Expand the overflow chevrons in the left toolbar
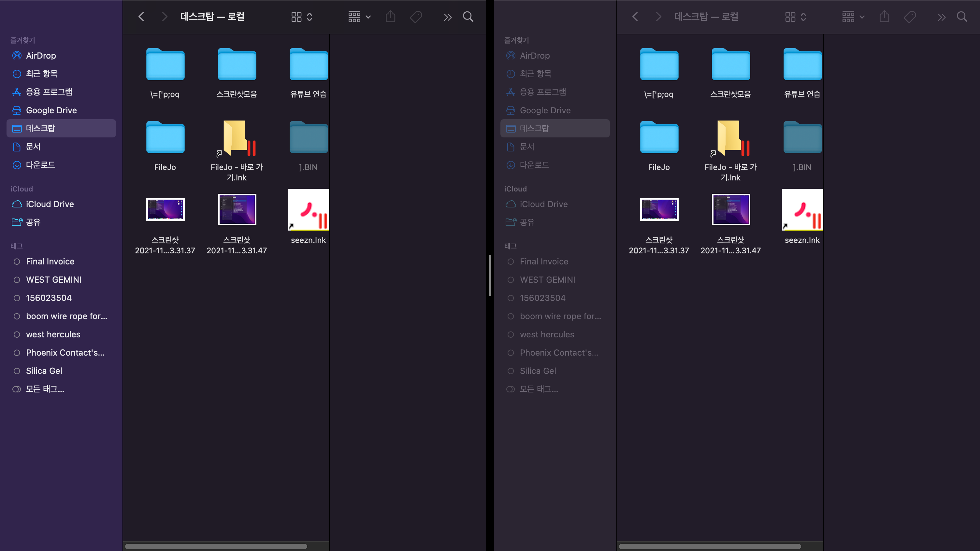The height and width of the screenshot is (551, 980). click(447, 17)
